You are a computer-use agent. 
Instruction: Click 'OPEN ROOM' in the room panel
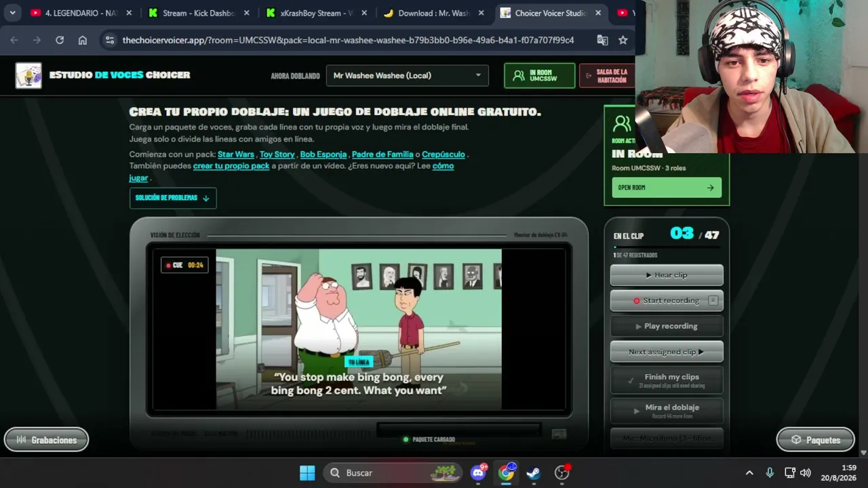[667, 188]
